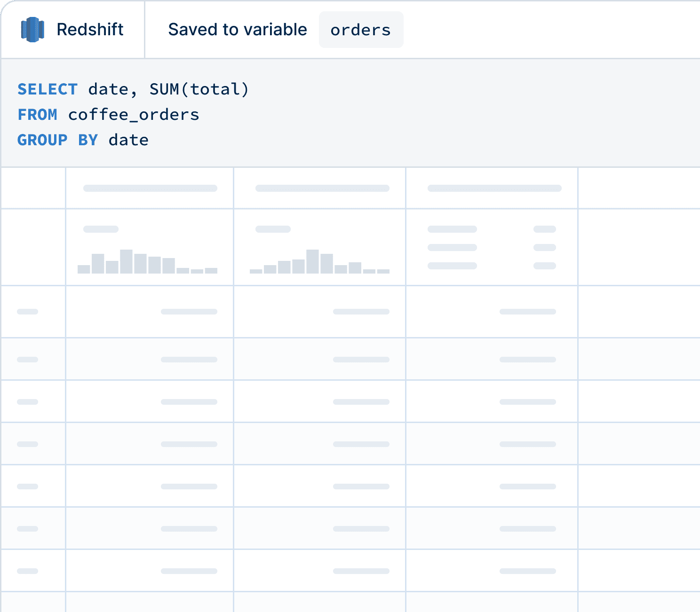
Task: Expand the third column header
Action: coord(493,188)
